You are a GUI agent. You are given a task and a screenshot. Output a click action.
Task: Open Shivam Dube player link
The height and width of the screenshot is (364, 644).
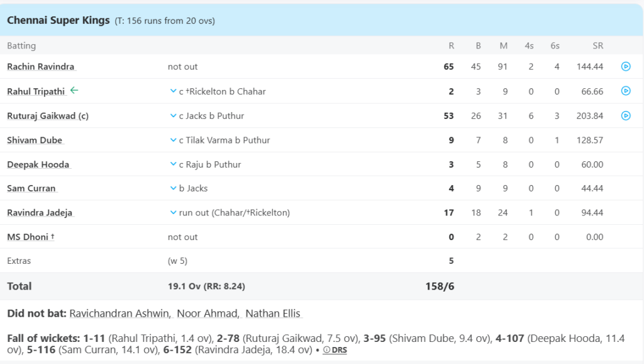(35, 140)
